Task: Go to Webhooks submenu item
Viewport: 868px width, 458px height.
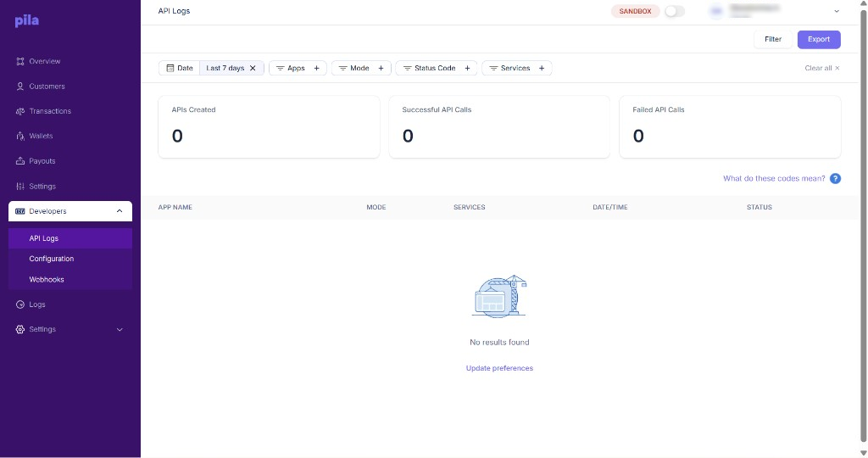Action: point(70,280)
